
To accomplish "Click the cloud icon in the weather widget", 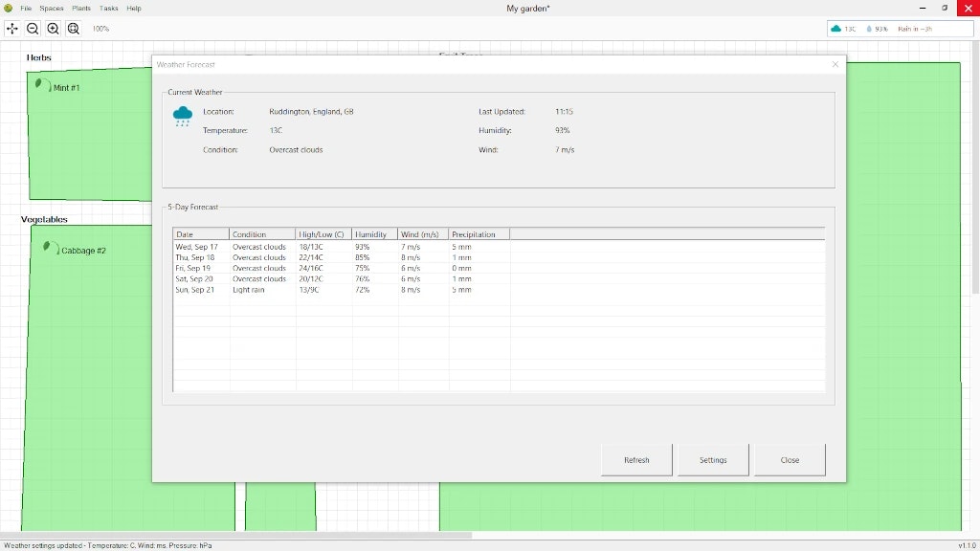I will pos(836,29).
